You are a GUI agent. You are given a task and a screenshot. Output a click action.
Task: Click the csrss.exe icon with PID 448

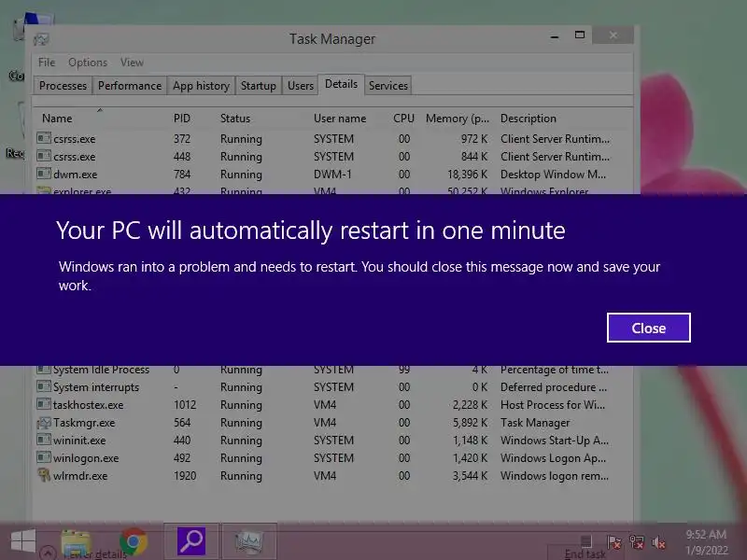pos(44,156)
